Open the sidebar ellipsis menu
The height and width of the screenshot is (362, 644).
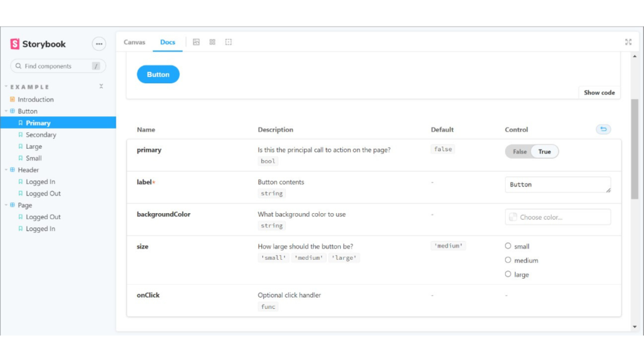(99, 44)
